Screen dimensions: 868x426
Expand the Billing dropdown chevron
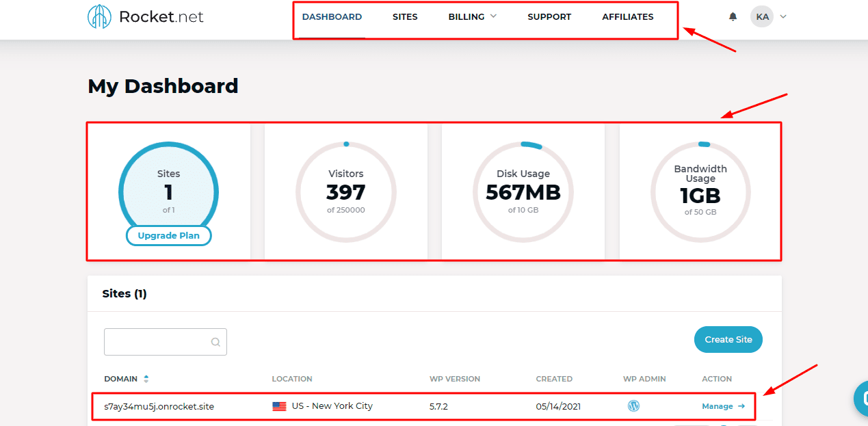[493, 16]
